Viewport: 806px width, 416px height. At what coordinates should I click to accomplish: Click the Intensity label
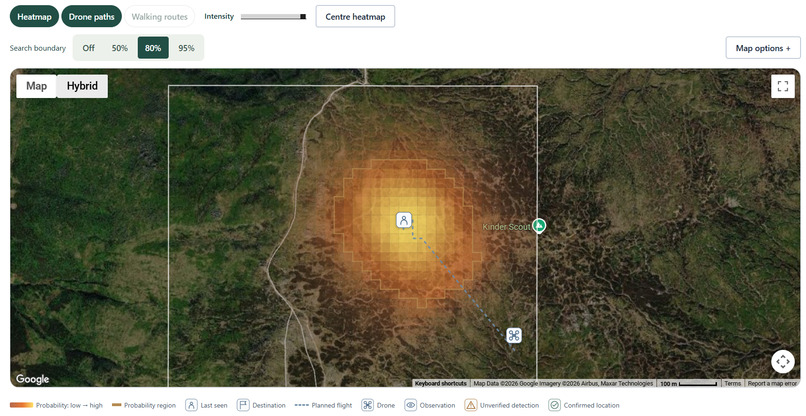click(x=219, y=16)
